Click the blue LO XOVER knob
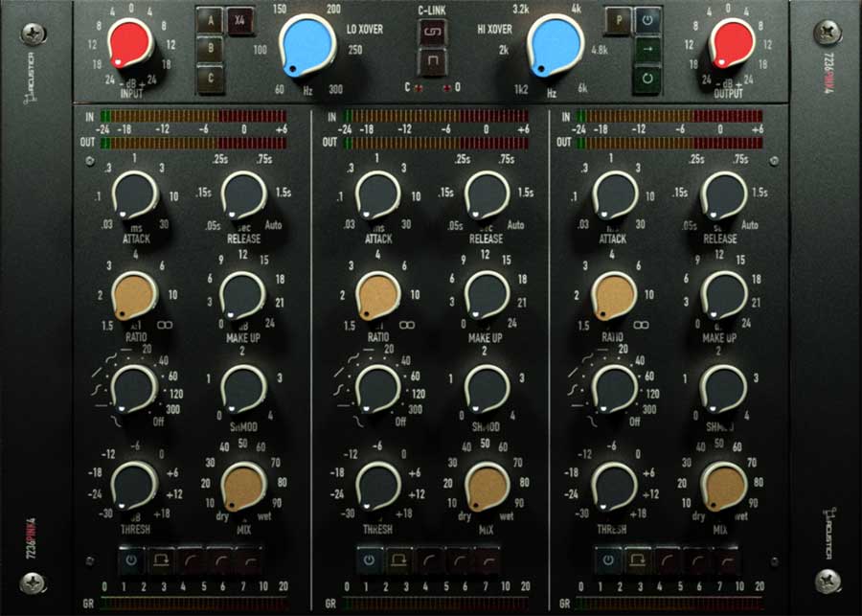 [307, 44]
